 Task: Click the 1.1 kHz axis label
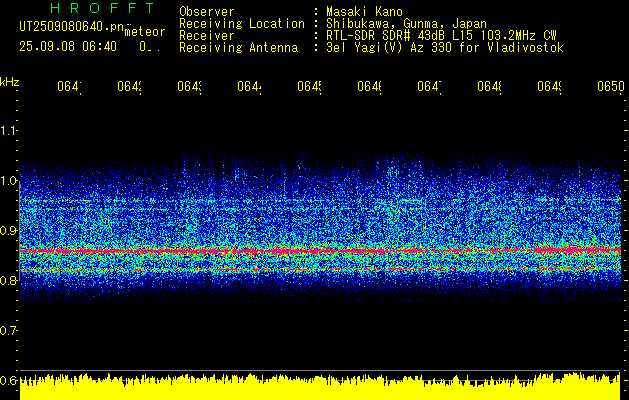point(9,131)
